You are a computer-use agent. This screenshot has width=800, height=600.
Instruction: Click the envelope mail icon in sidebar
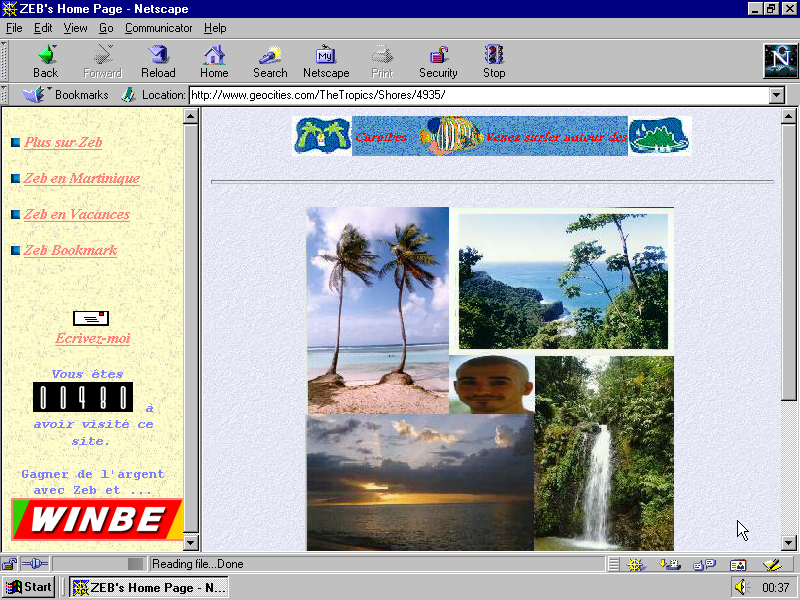(x=91, y=318)
